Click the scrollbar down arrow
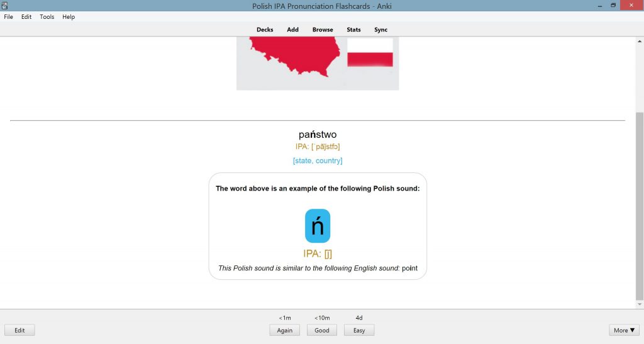 (640, 304)
